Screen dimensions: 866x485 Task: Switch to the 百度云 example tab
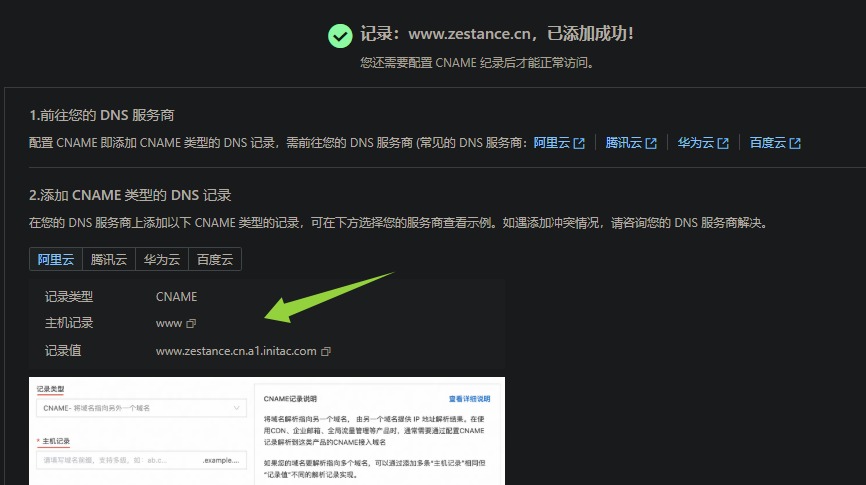(214, 259)
